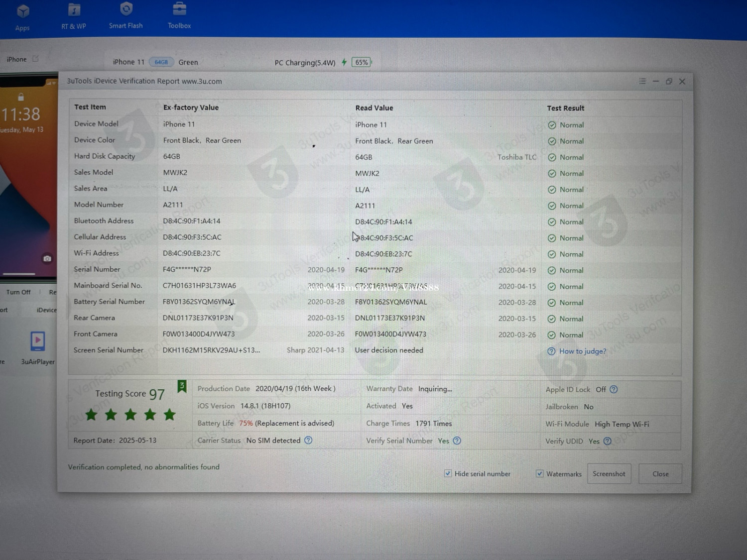Click the Battery Serial Number F8Y01362SYQM6YNAL ex-factory value
The image size is (747, 560).
point(199,302)
